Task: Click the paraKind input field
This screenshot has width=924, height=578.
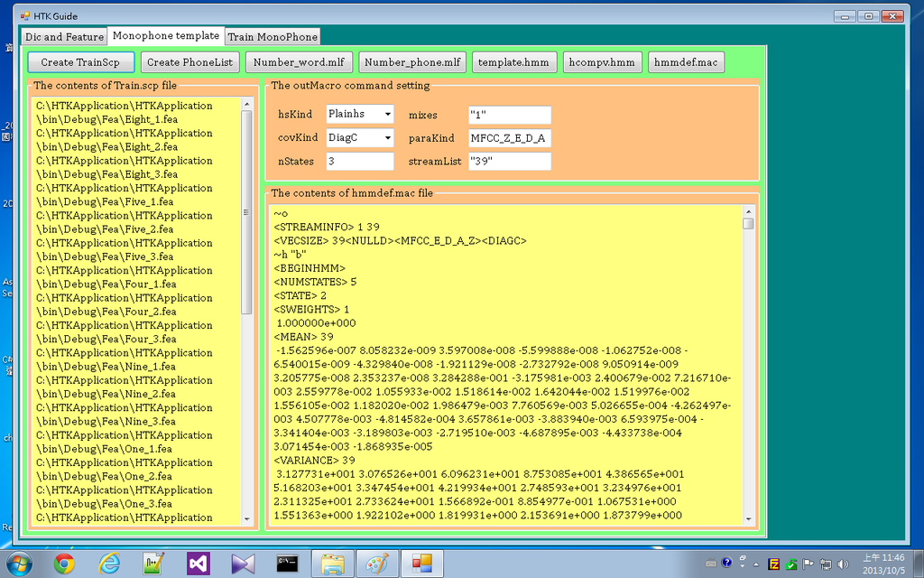Action: pyautogui.click(x=510, y=138)
